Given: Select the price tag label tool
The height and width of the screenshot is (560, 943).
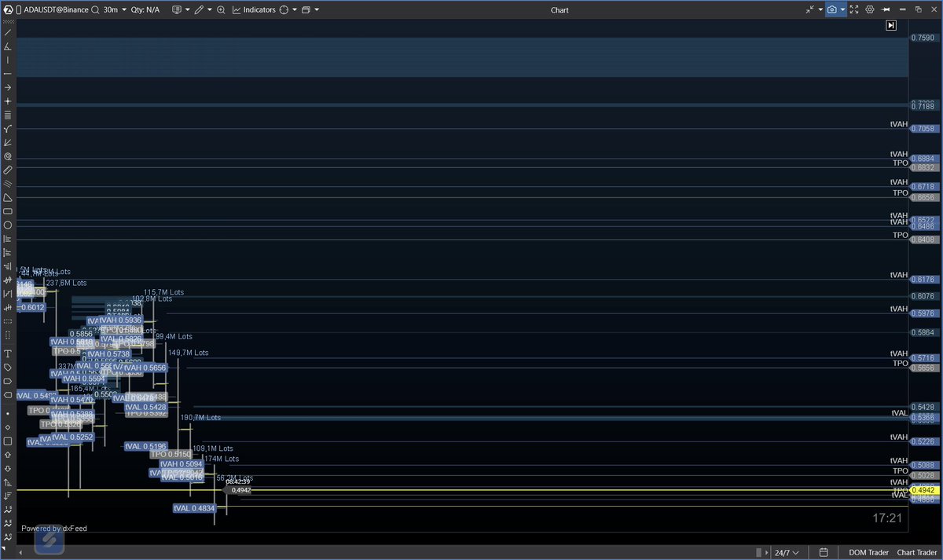Looking at the screenshot, I should click(x=8, y=367).
